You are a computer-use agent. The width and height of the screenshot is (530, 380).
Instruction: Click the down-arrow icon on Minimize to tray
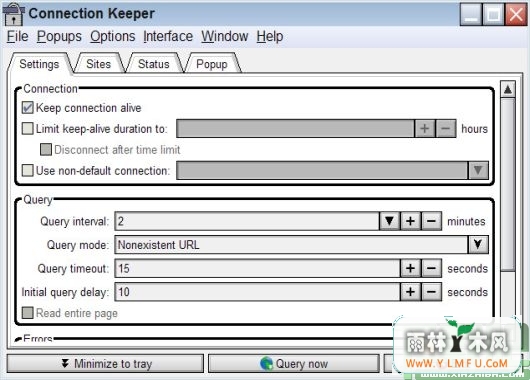coord(65,363)
